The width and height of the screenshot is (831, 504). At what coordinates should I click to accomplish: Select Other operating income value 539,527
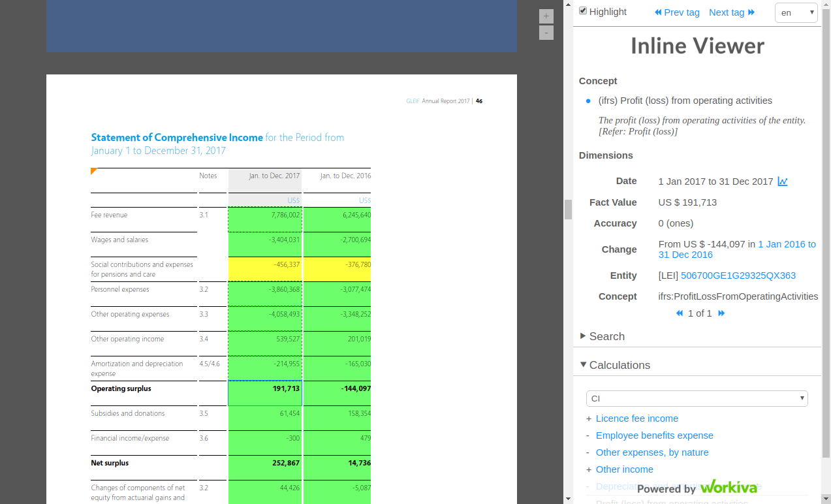265,344
